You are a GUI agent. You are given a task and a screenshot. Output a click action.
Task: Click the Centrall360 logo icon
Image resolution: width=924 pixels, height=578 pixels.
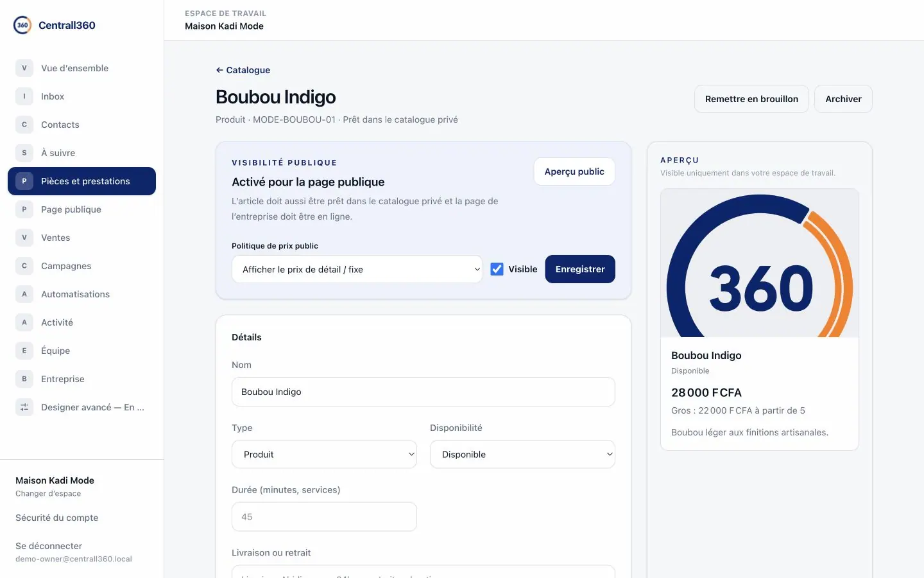22,25
